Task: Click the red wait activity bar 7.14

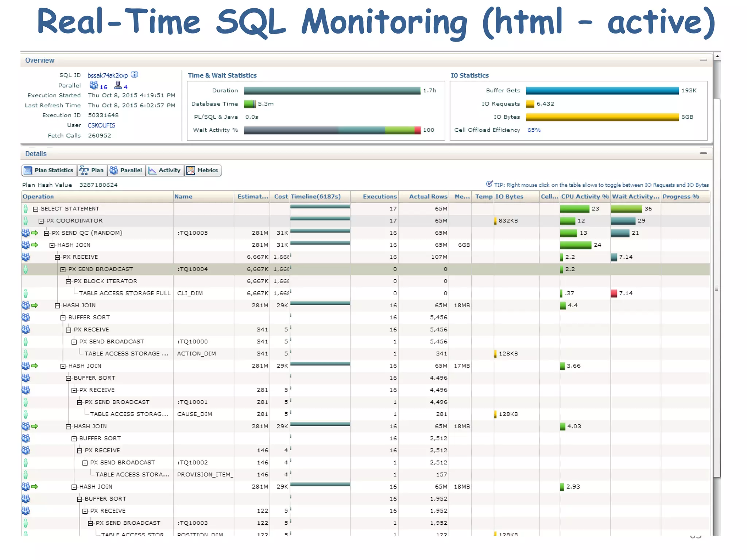Action: coord(614,293)
